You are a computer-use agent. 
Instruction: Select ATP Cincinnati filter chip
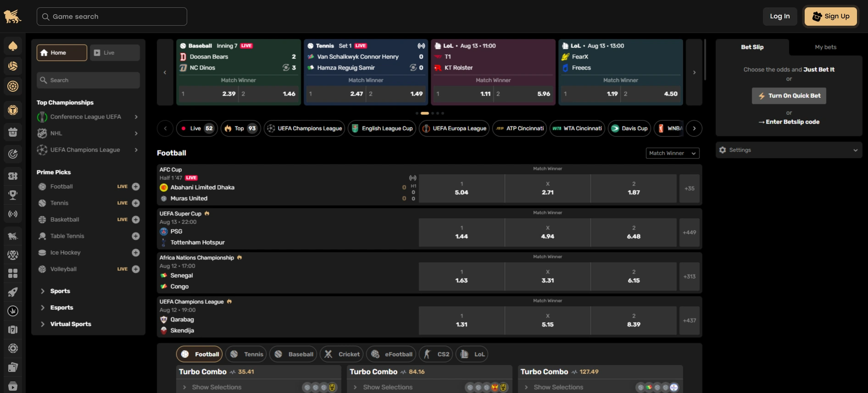519,128
